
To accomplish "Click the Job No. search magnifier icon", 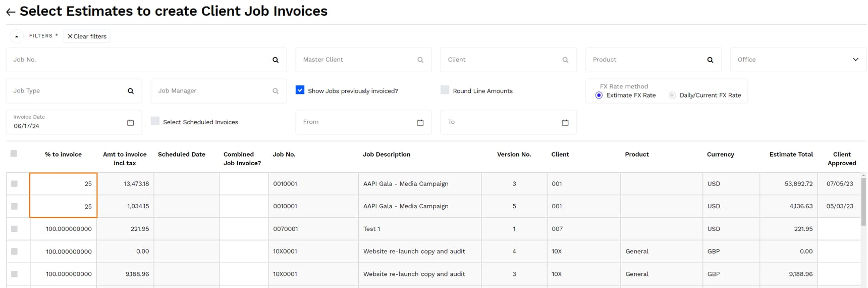I will pyautogui.click(x=276, y=60).
